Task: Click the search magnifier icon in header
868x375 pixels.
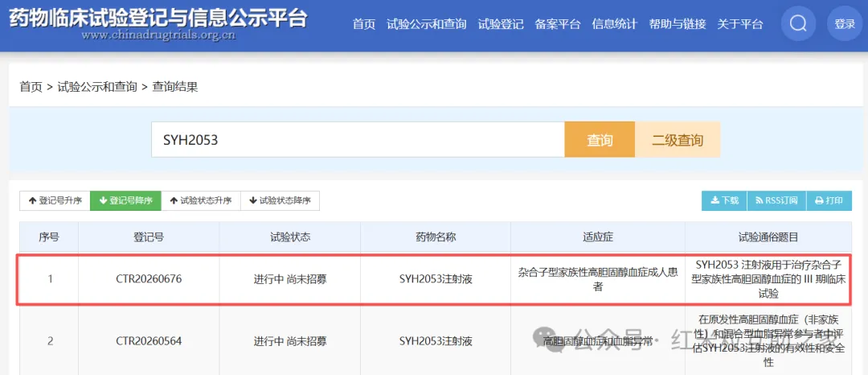Action: (798, 24)
